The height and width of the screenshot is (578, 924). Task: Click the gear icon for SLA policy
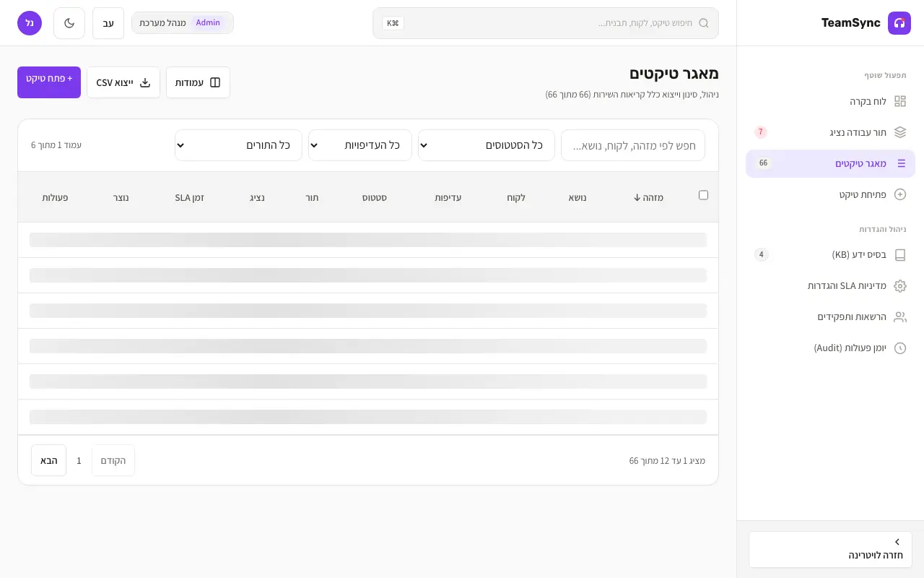tap(900, 286)
